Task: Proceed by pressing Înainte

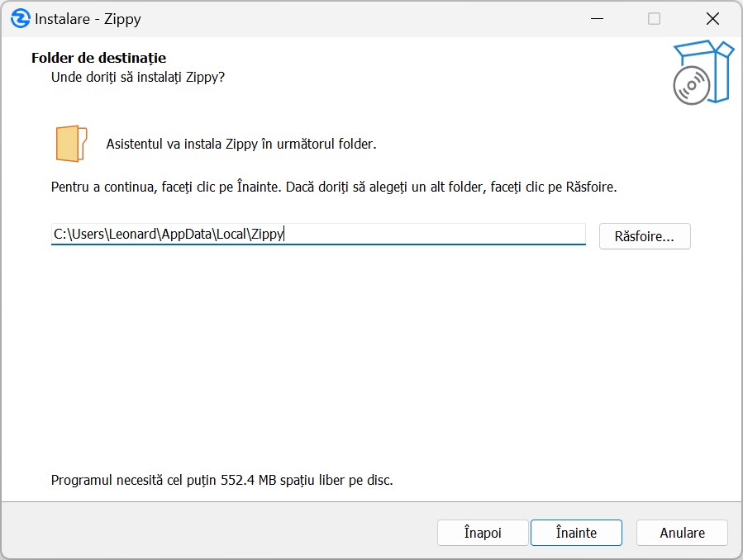Action: pyautogui.click(x=575, y=533)
